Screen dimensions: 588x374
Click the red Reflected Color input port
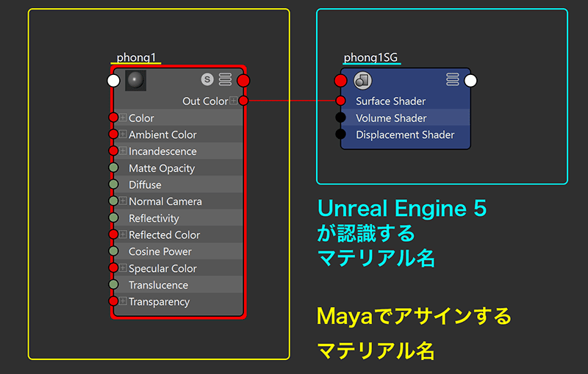click(x=113, y=234)
